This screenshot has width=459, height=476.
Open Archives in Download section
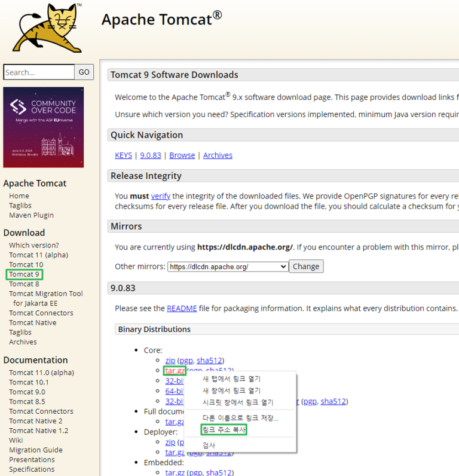coord(23,342)
